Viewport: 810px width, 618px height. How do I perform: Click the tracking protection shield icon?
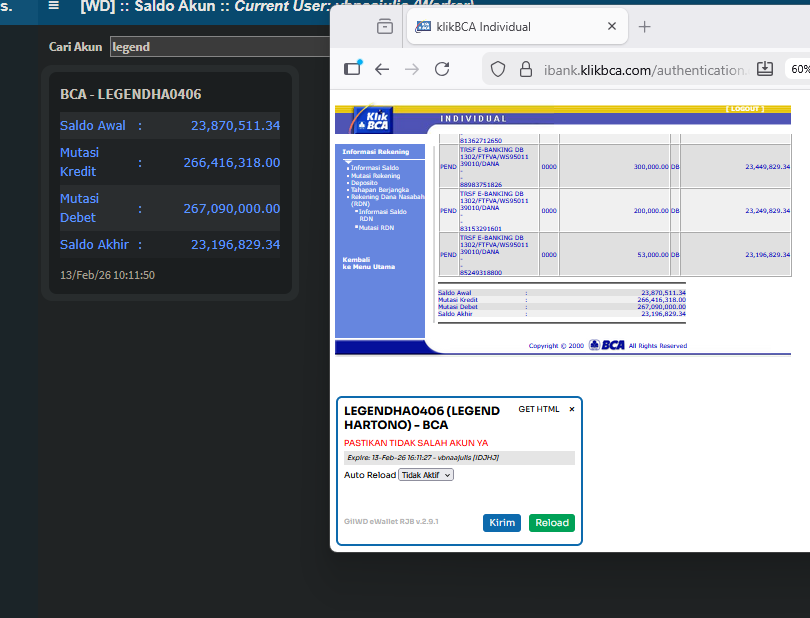click(x=497, y=69)
